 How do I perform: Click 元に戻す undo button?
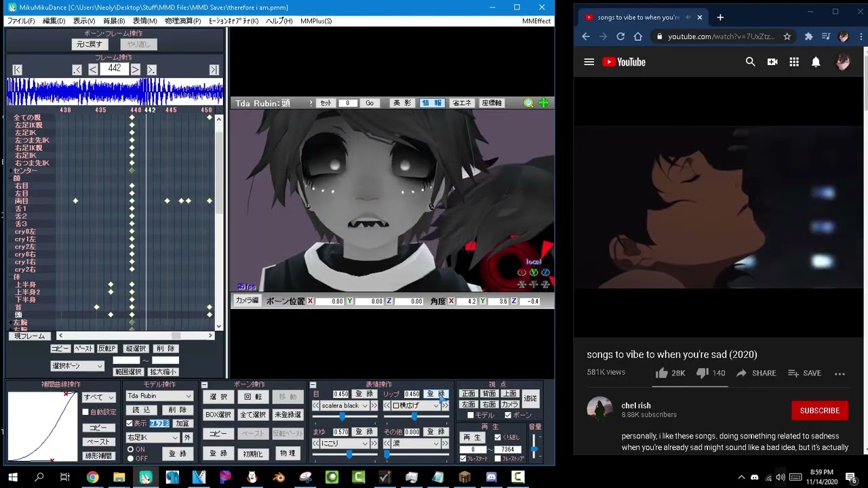(90, 44)
